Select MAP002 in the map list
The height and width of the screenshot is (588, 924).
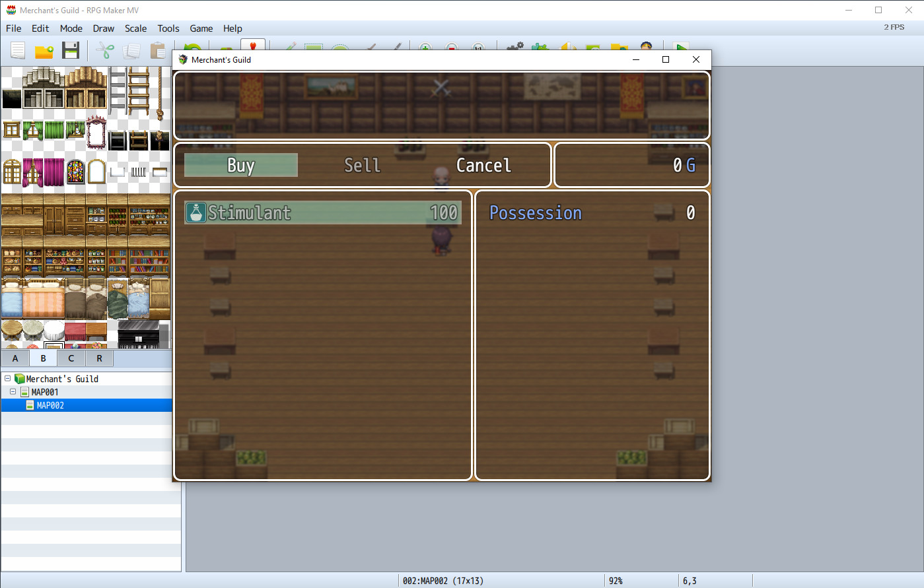[50, 405]
